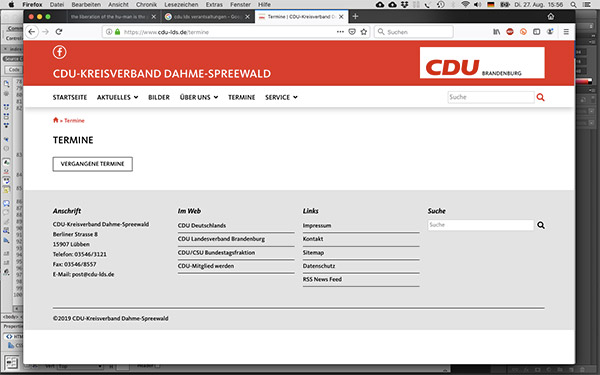
Task: Click the site information icon
Action: click(109, 32)
